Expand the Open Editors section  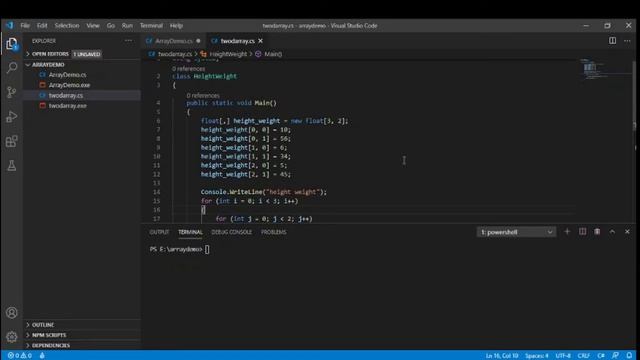point(82,54)
